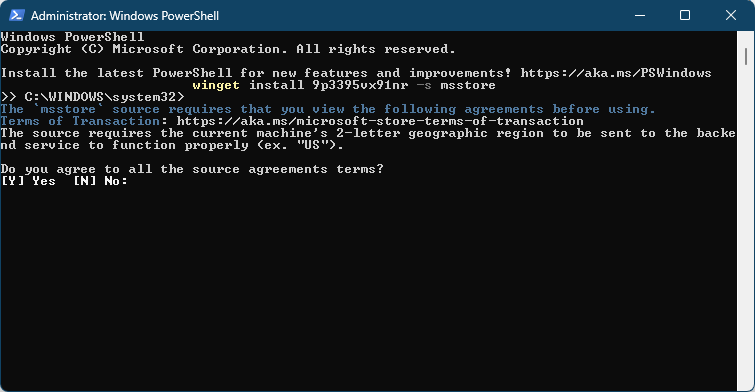Click the Do you agree question line
Viewport: 755px width, 392px height.
pos(192,170)
